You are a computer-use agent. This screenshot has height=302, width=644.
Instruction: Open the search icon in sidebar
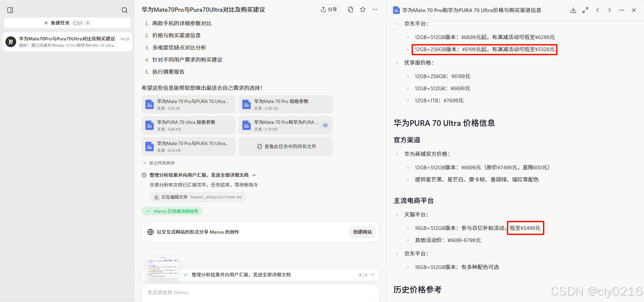pos(125,10)
